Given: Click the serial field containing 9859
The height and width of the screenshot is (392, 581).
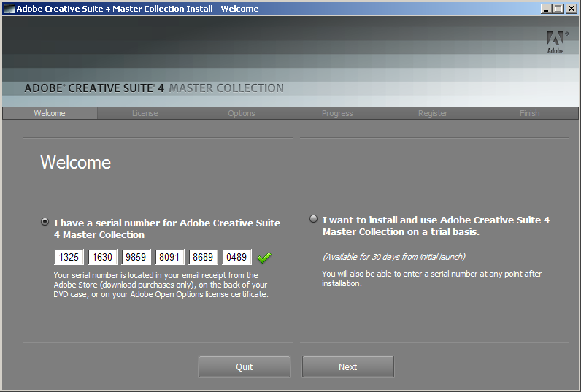Looking at the screenshot, I should pos(136,257).
